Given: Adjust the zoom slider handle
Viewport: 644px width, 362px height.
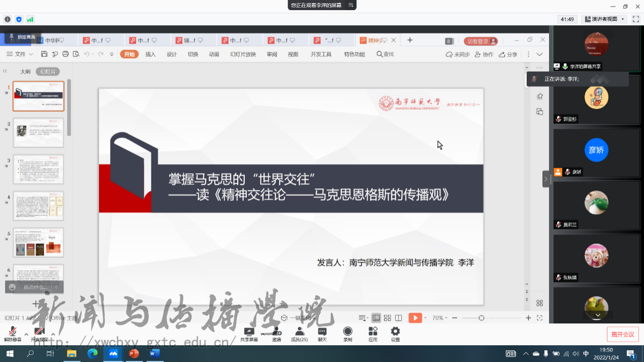Looking at the screenshot, I should tap(481, 318).
